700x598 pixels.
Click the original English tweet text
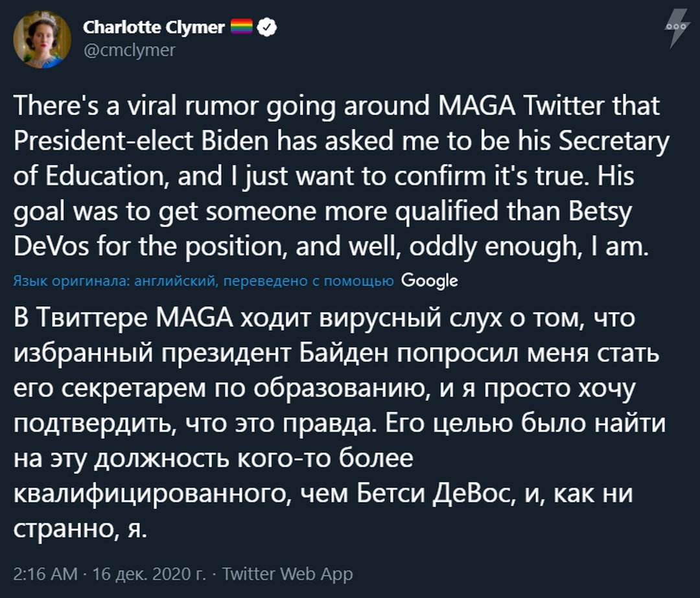point(337,176)
